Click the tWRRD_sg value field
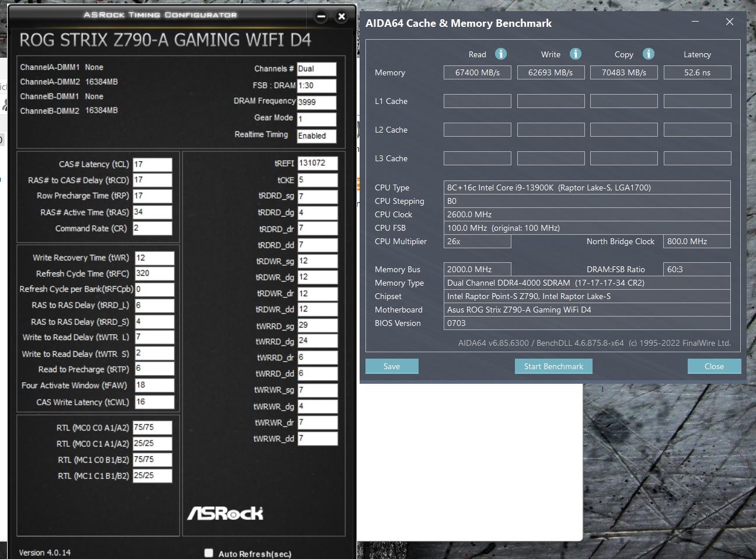Image resolution: width=756 pixels, height=559 pixels. coord(318,326)
